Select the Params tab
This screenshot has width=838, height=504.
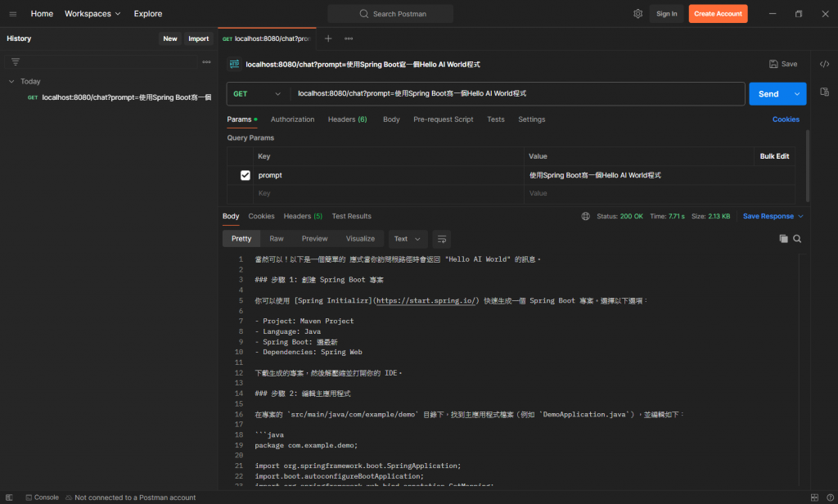(x=242, y=119)
